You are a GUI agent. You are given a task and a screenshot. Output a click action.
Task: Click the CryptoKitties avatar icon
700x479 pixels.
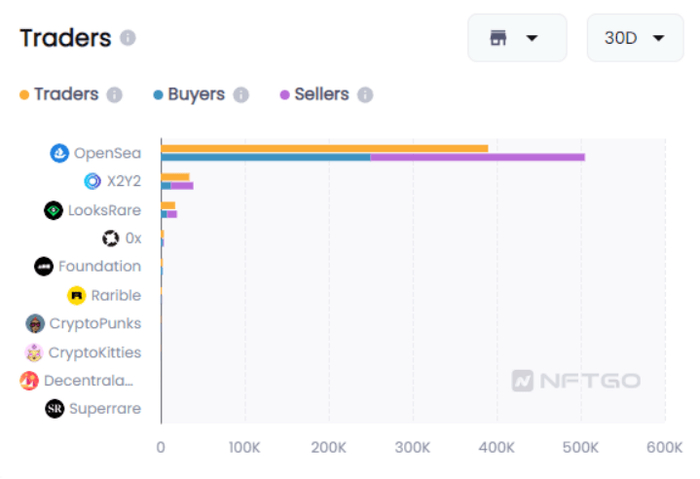click(x=34, y=352)
